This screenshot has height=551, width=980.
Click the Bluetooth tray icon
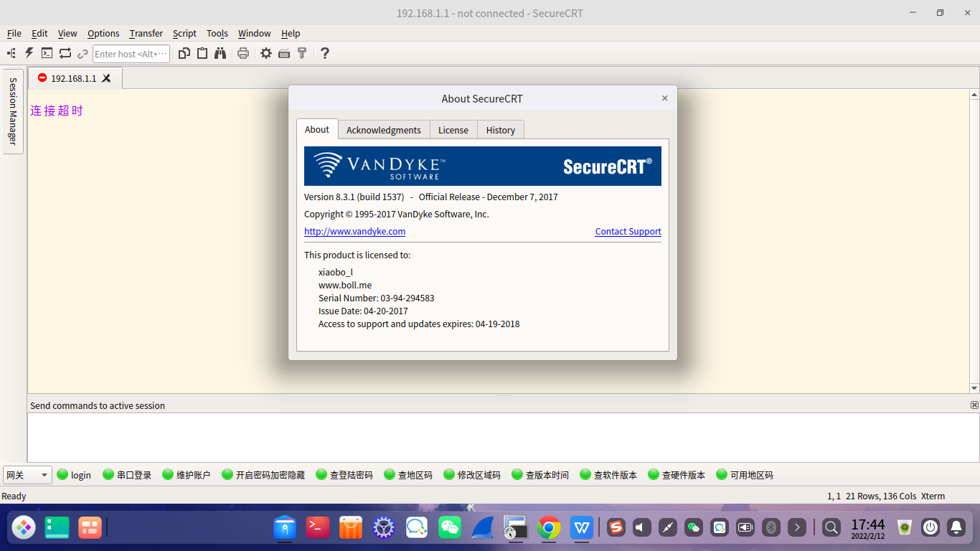tap(771, 528)
